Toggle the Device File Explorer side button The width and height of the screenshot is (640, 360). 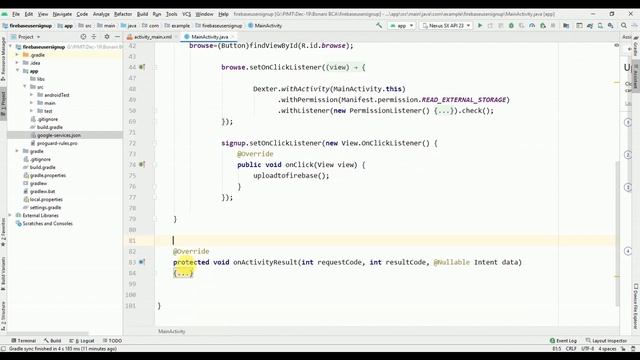tap(636, 306)
